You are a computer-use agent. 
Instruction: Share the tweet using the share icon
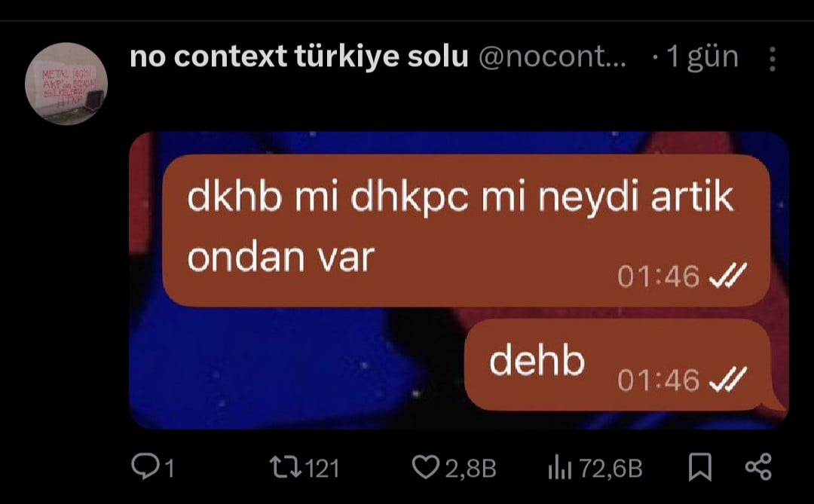[x=758, y=466]
